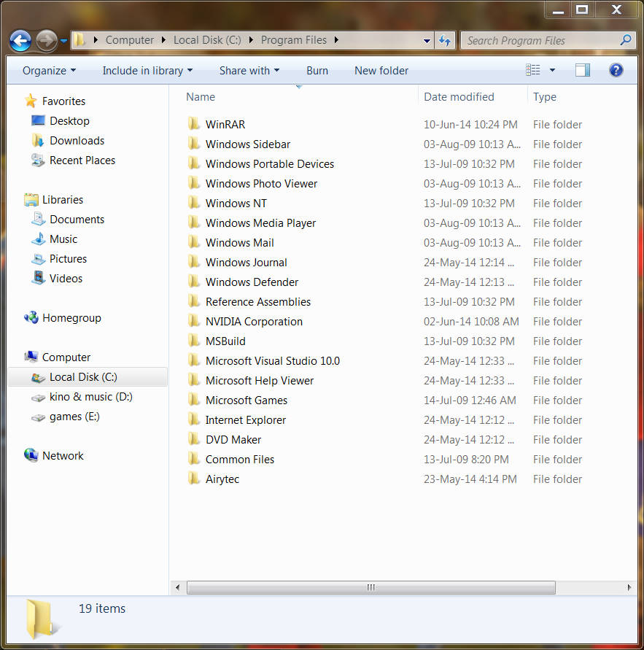Screen dimensions: 644x650
Task: Select Internet Explorer folder icon
Action: click(193, 419)
